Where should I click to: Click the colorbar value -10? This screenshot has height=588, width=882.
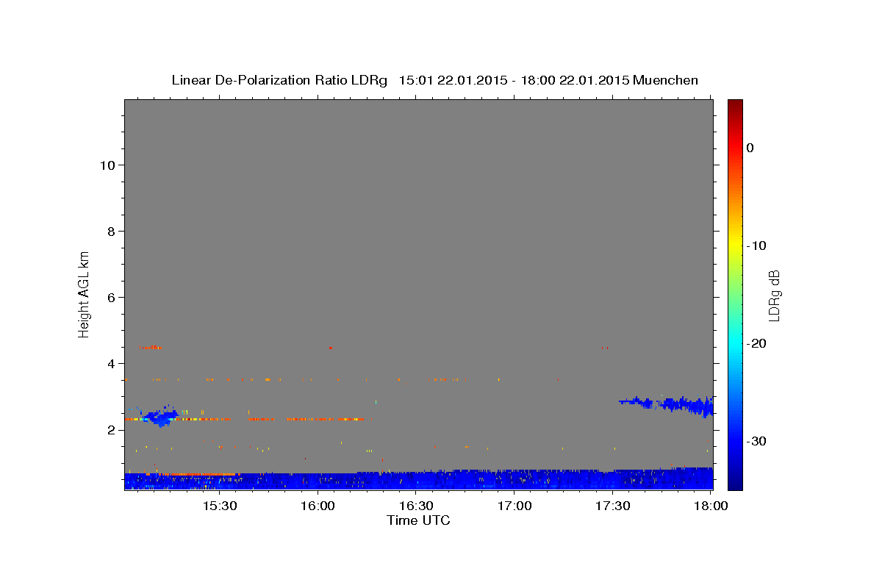click(x=757, y=245)
